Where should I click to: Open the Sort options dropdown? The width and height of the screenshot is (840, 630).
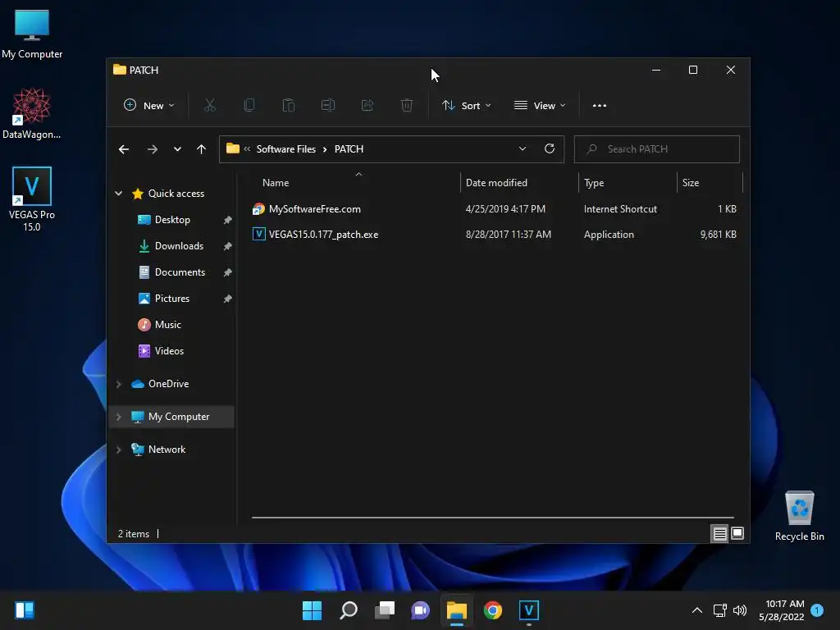click(x=466, y=106)
